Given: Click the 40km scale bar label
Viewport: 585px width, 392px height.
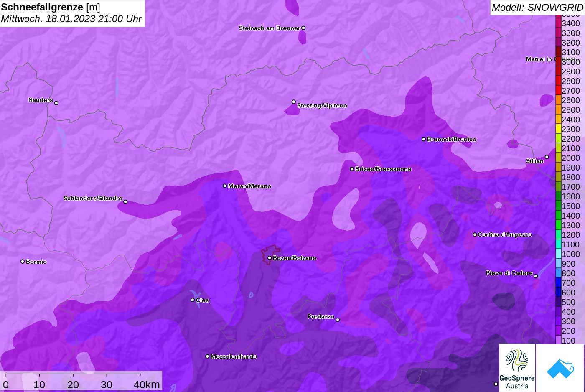Looking at the screenshot, I should (x=147, y=384).
